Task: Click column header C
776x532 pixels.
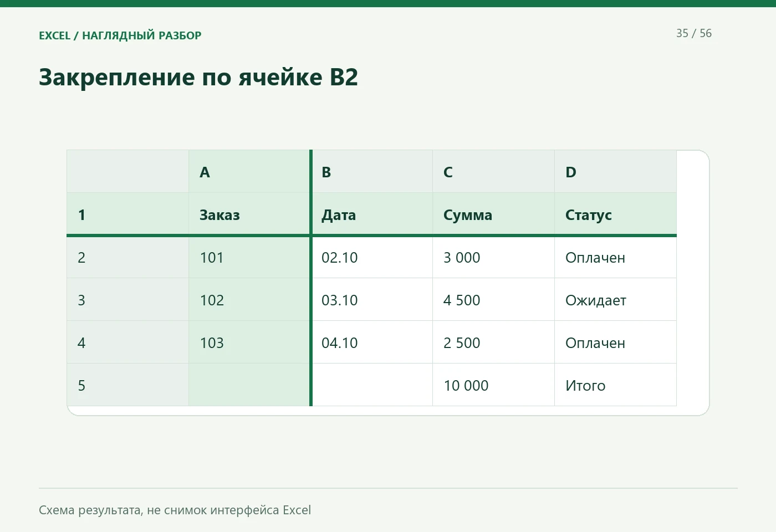Action: [493, 172]
